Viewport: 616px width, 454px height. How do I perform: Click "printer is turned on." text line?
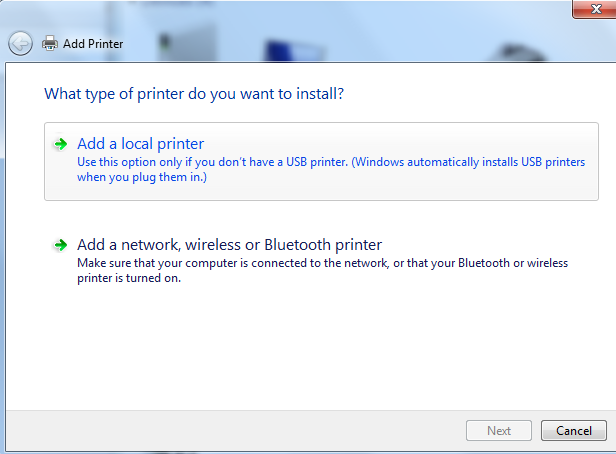pyautogui.click(x=128, y=277)
